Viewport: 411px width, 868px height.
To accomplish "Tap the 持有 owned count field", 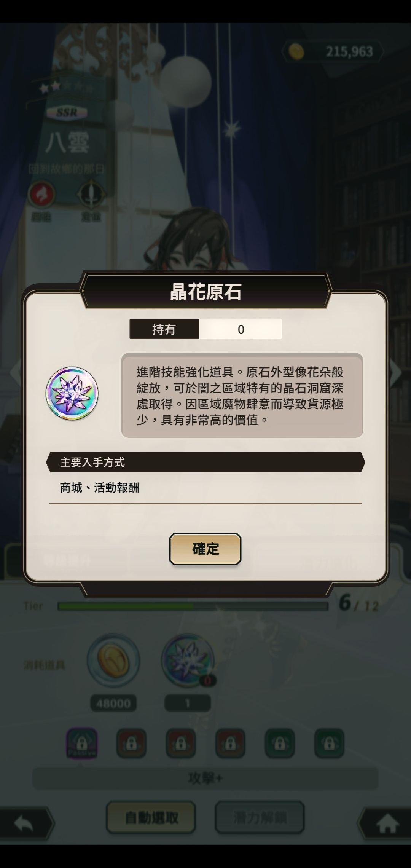I will (x=205, y=329).
